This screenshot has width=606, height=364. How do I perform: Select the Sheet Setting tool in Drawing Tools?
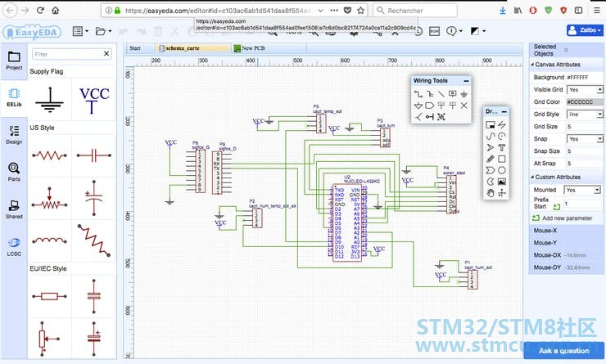tap(491, 124)
